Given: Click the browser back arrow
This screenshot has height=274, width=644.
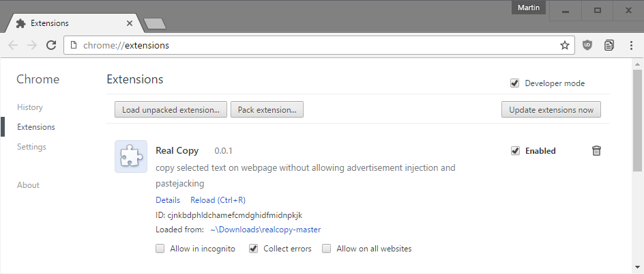Looking at the screenshot, I should pos(13,45).
